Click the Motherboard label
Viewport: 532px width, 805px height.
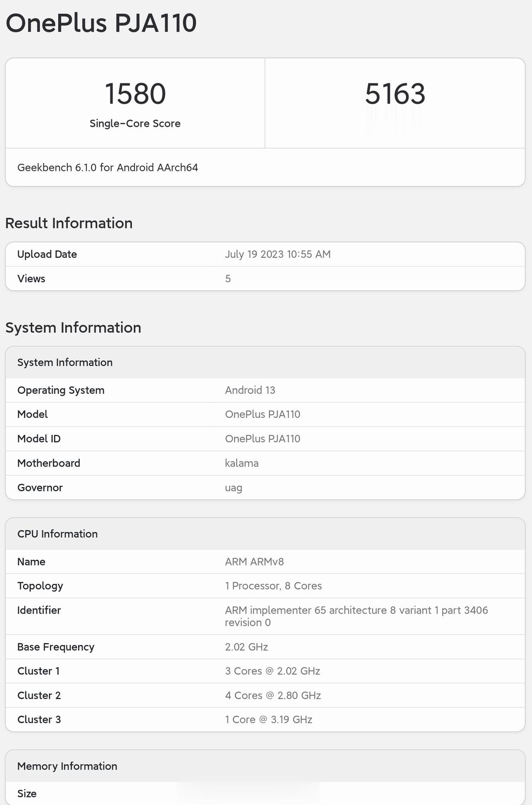pyautogui.click(x=49, y=463)
